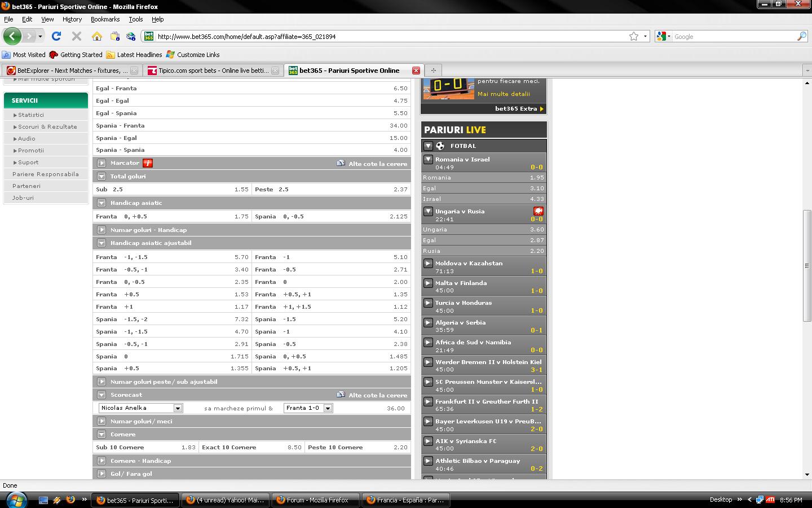This screenshot has height=508, width=812.
Task: Go to the Home page icon
Action: point(97,36)
